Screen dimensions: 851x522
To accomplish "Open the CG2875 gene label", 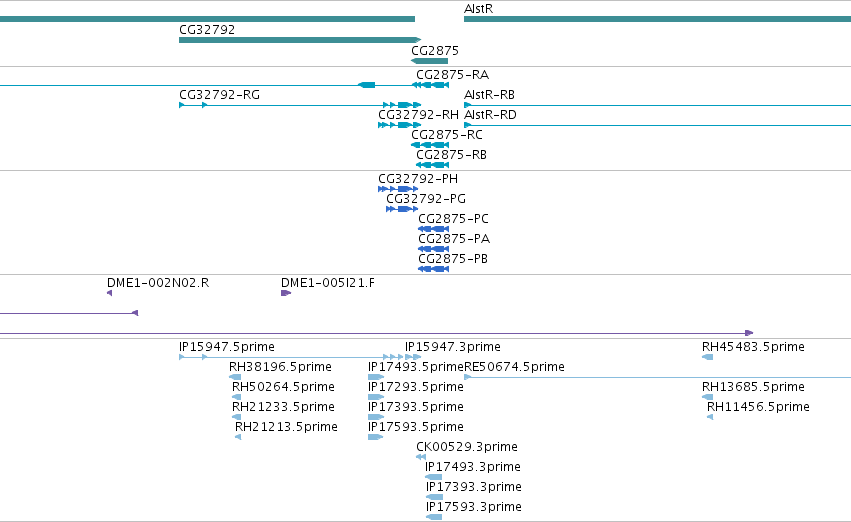I will click(x=435, y=50).
